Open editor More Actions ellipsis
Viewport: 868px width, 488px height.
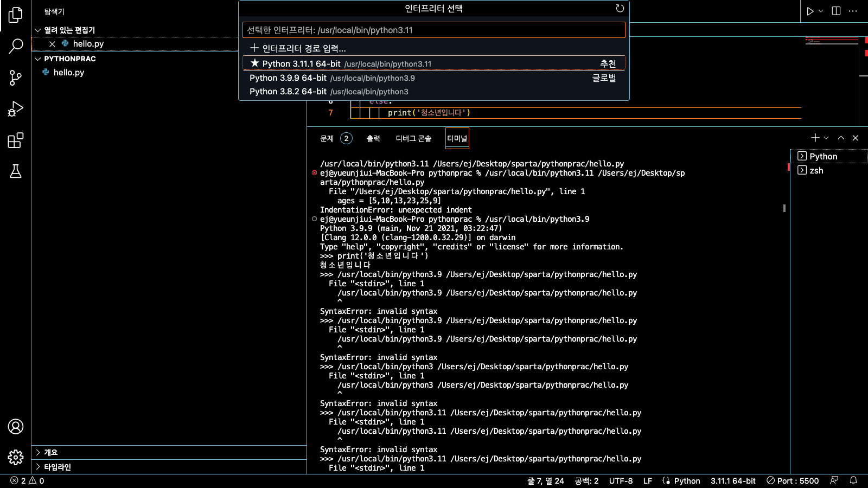point(853,11)
